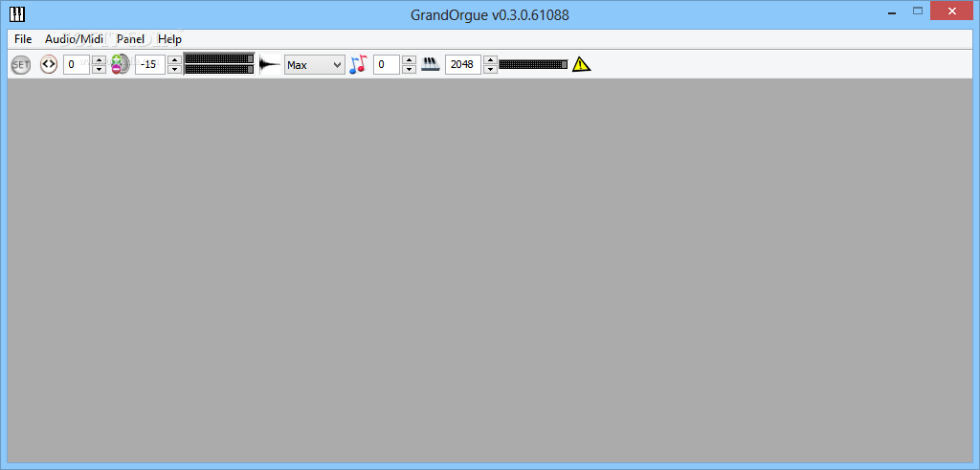Click the memory level arrows icon
The width and height of the screenshot is (980, 470).
coord(48,64)
